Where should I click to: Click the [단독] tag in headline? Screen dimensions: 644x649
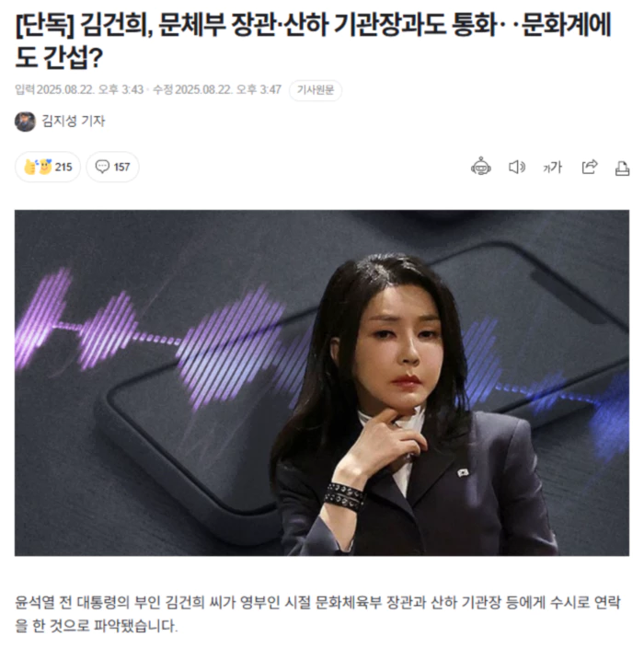tap(44, 25)
